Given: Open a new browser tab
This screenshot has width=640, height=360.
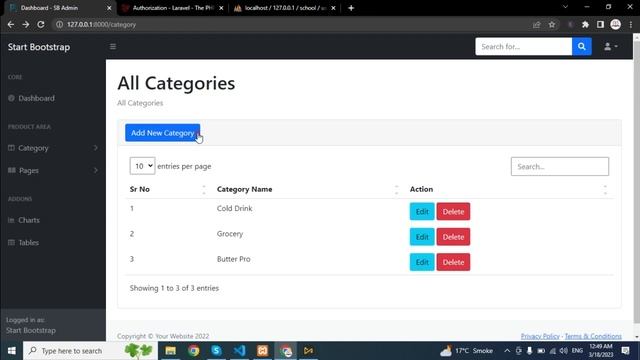Looking at the screenshot, I should click(x=351, y=8).
